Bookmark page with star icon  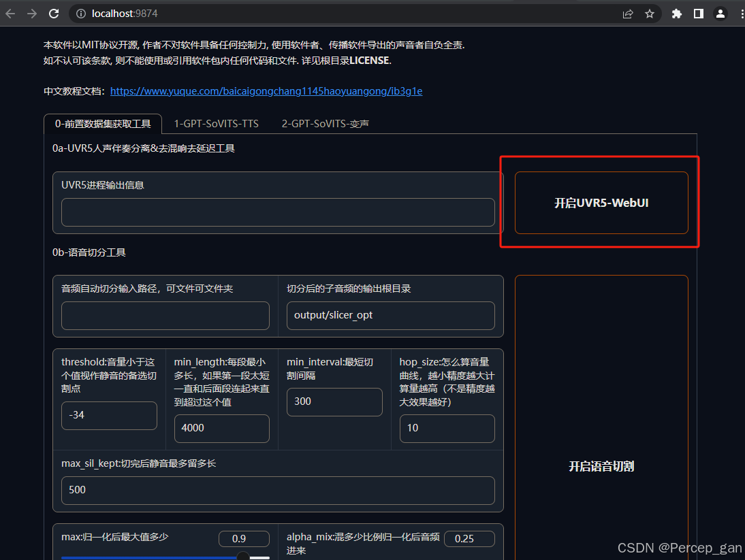coord(650,14)
